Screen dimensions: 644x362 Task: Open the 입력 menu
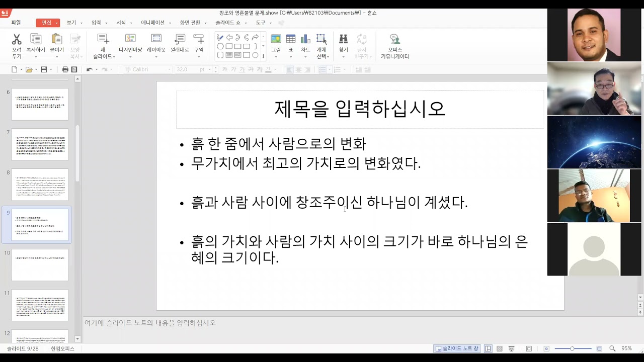(x=96, y=23)
